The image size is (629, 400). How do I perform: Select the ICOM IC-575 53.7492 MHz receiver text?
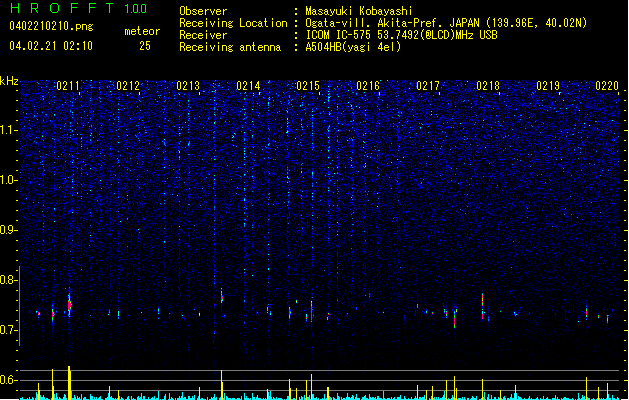click(x=402, y=35)
